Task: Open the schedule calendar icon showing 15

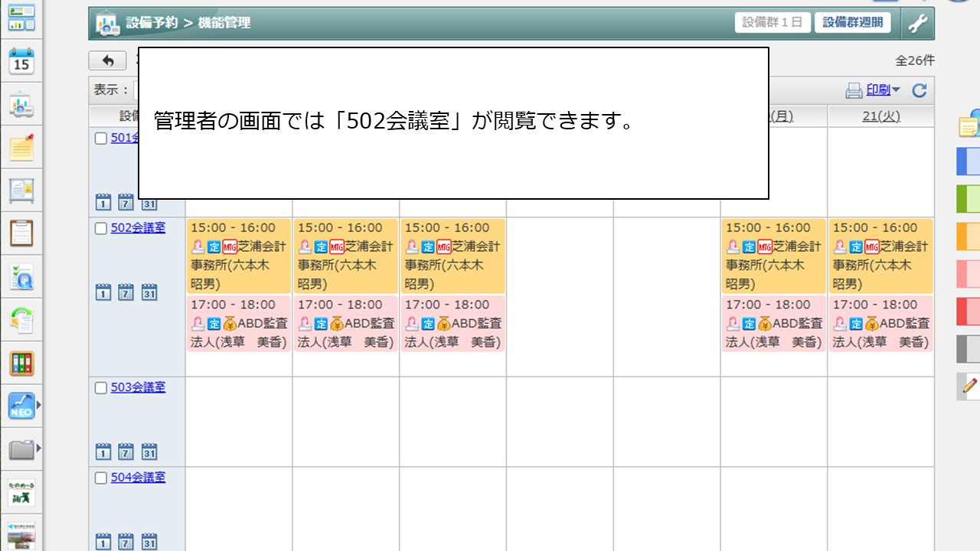Action: coord(21,61)
